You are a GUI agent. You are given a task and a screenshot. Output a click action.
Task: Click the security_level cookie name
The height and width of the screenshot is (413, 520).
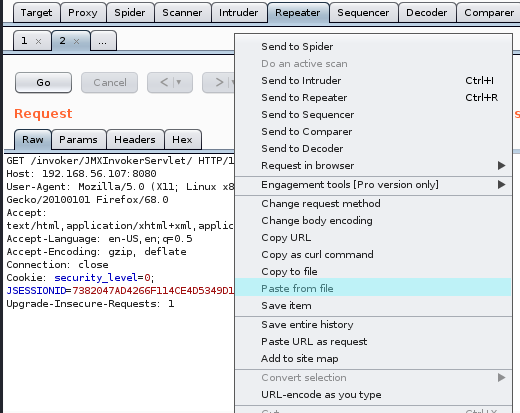click(x=96, y=278)
